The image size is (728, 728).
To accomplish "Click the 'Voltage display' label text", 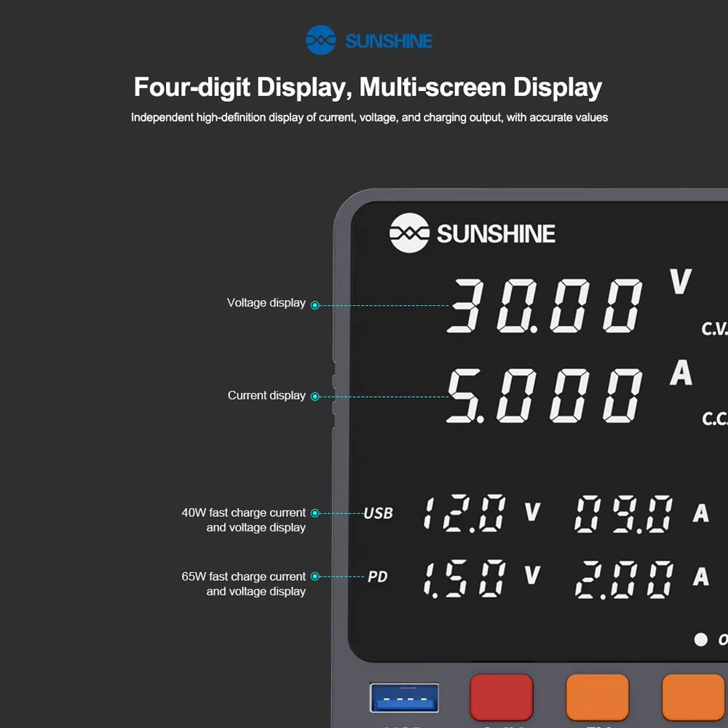I will [x=266, y=303].
